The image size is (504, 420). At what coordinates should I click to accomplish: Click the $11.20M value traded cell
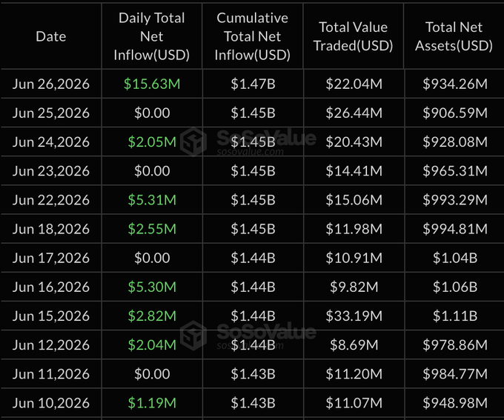(x=354, y=374)
